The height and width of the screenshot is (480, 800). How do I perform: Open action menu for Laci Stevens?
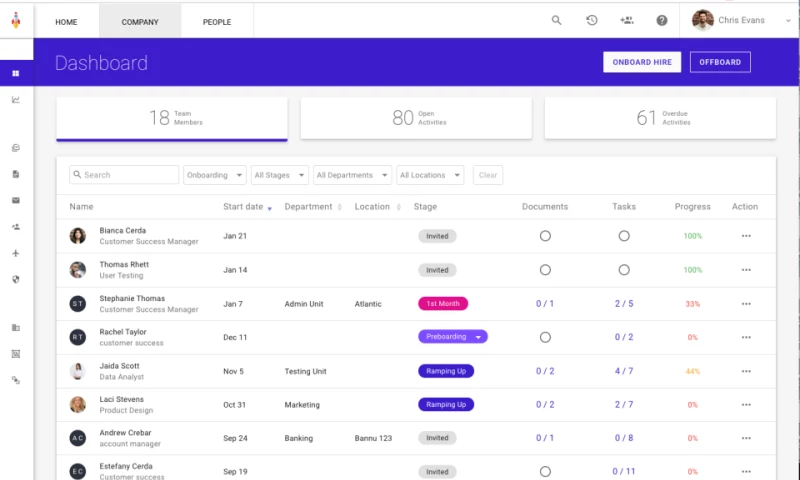(746, 405)
